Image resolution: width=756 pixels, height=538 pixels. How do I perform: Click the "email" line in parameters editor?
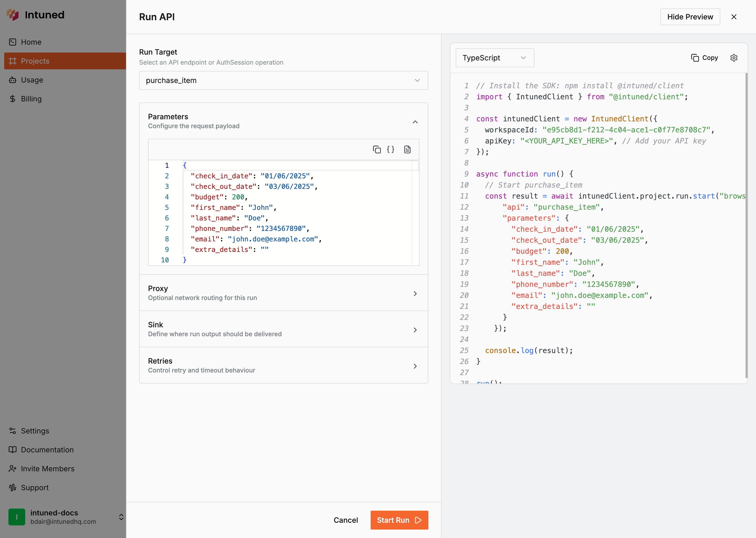[256, 239]
